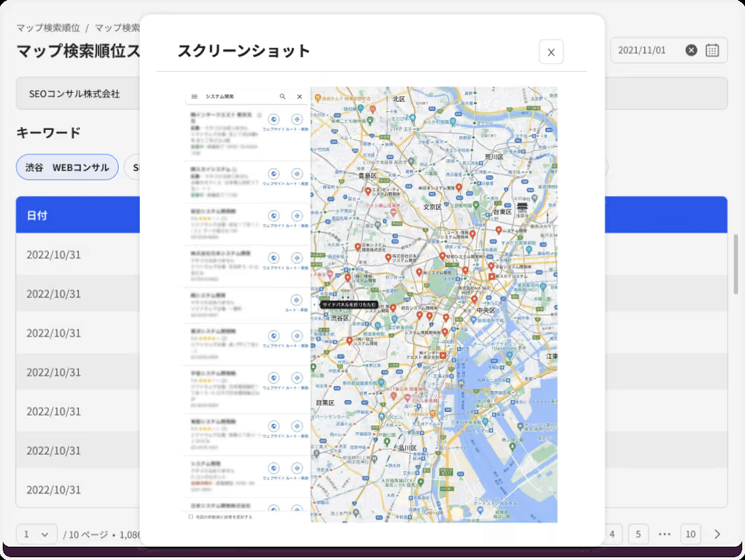Click the キーワード section heading
The width and height of the screenshot is (745, 560).
[x=48, y=133]
